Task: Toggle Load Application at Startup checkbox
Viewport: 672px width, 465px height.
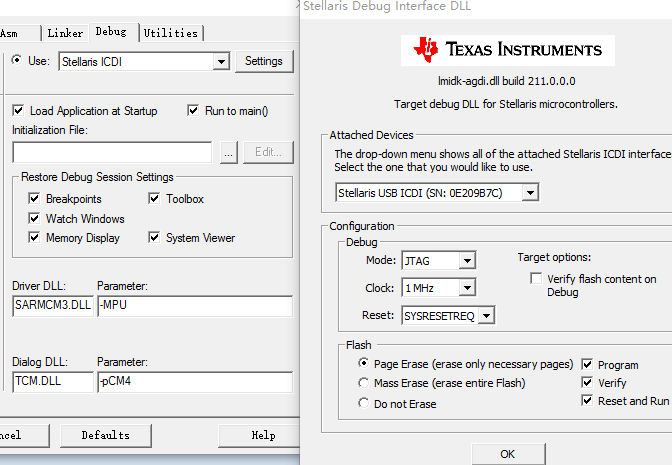Action: tap(18, 111)
